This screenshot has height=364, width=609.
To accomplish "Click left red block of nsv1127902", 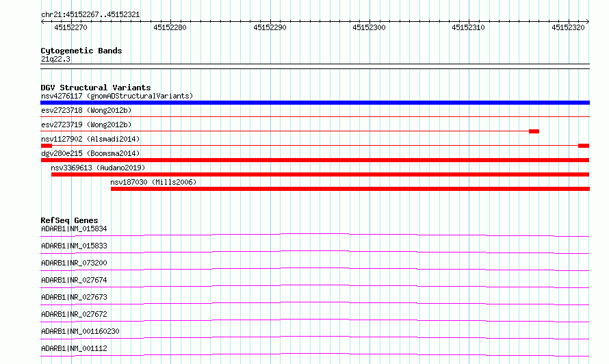I will [47, 146].
